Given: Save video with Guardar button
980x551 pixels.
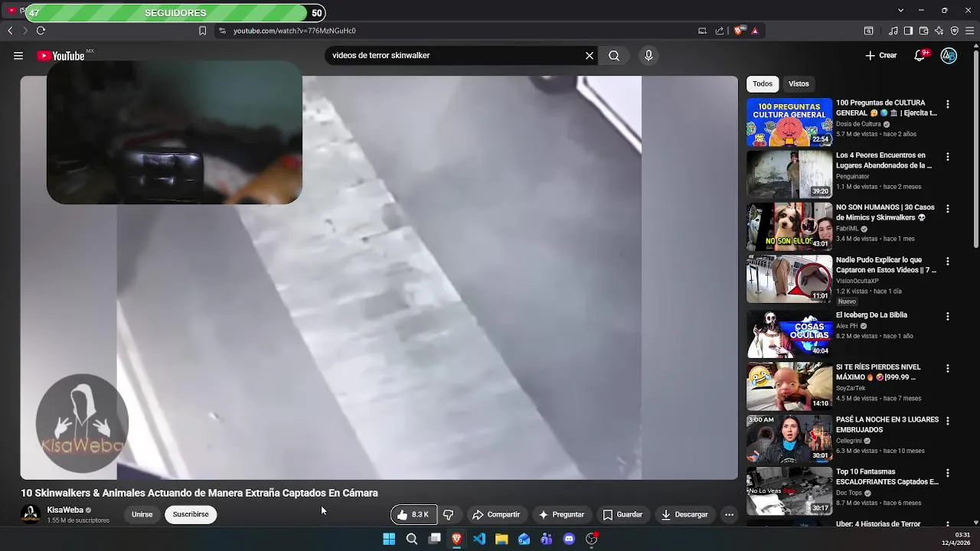Looking at the screenshot, I should [x=622, y=514].
